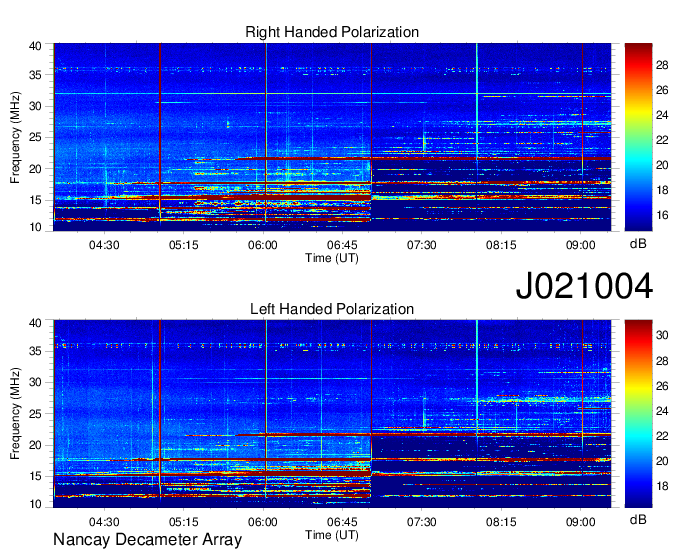This screenshot has height=552, width=680.
Task: Click the 18 dB label on the Right Handed colorbar
Action: [x=662, y=190]
